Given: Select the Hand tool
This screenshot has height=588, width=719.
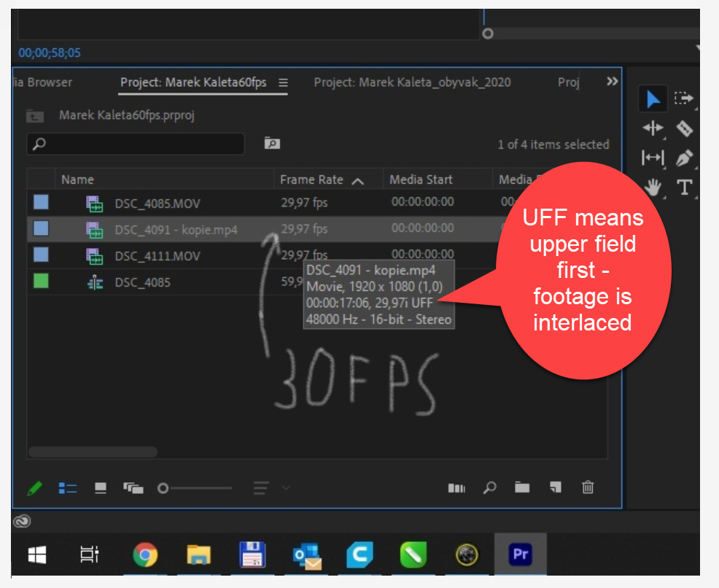Looking at the screenshot, I should coord(653,188).
